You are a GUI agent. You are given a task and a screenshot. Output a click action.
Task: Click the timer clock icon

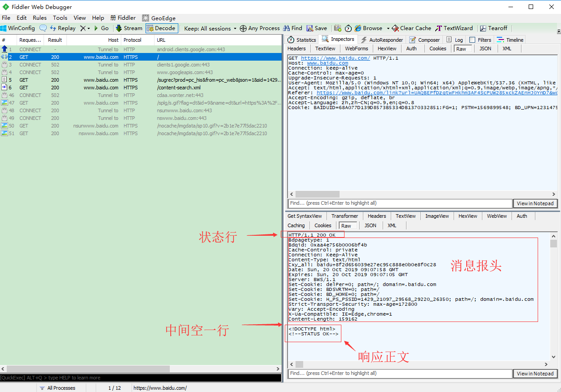click(349, 28)
